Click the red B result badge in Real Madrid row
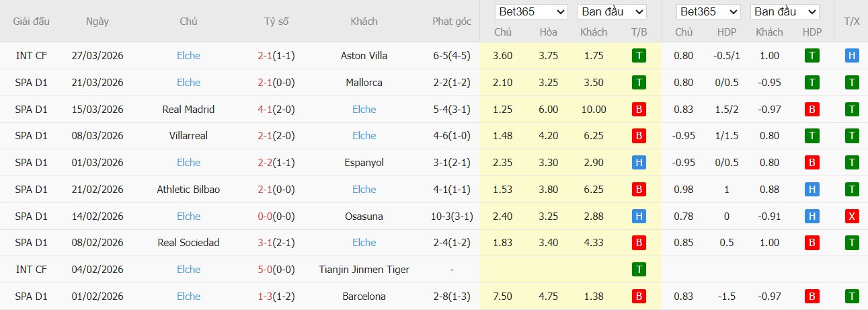 click(x=639, y=110)
